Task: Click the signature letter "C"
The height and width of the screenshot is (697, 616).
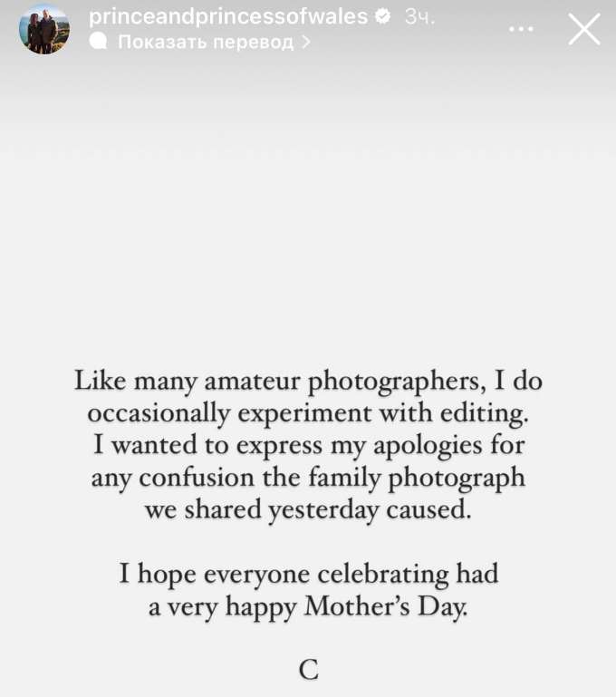Action: (309, 670)
